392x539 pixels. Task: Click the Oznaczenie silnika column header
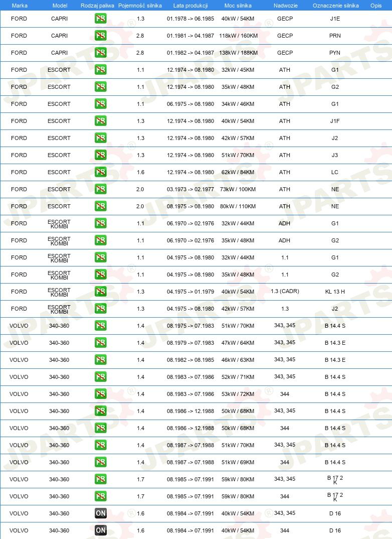(336, 6)
